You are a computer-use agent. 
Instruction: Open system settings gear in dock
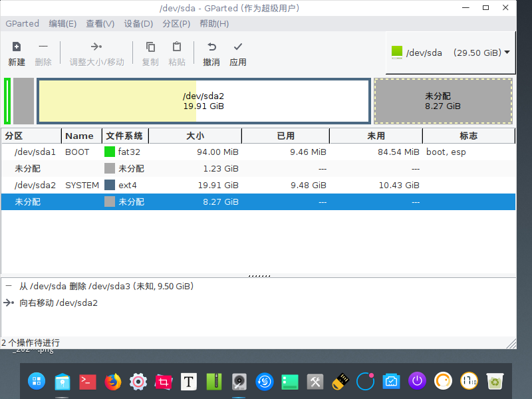(x=138, y=382)
